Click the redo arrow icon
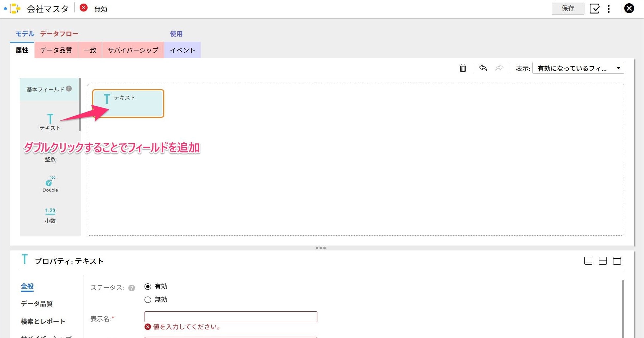The height and width of the screenshot is (338, 644). 499,68
